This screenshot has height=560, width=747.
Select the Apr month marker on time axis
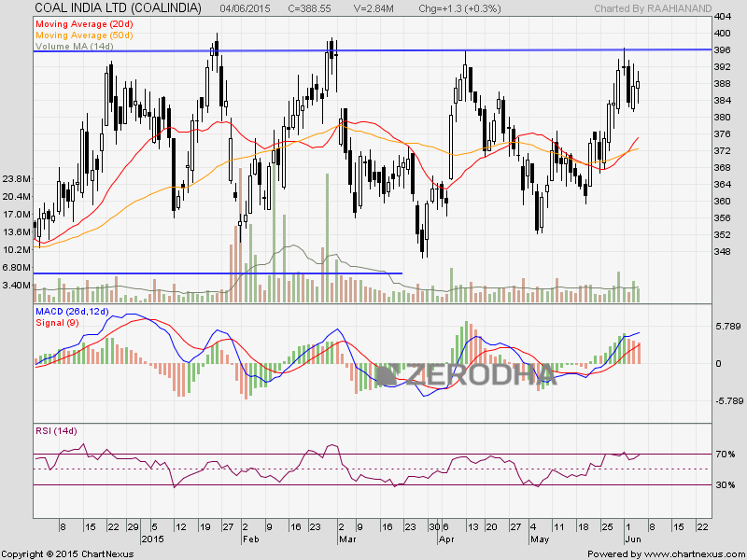point(446,539)
